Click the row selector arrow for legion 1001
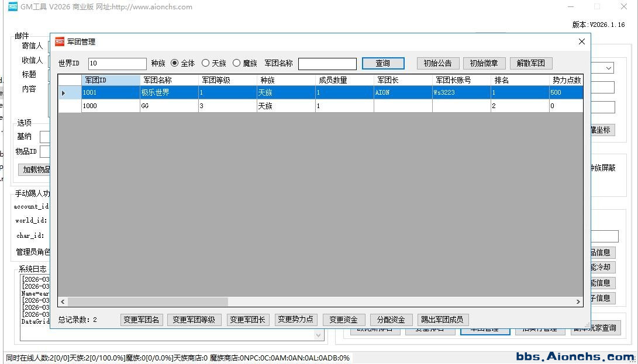Image resolution: width=638 pixels, height=364 pixels. coord(64,93)
